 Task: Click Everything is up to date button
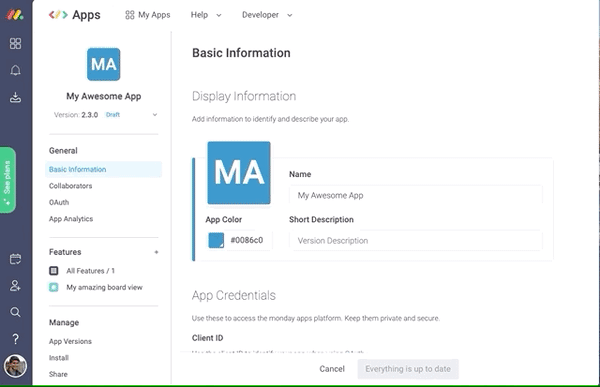[408, 369]
